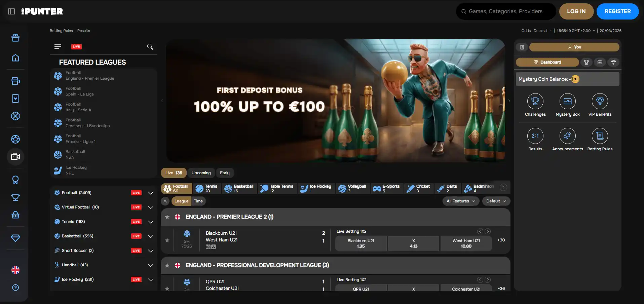Image resolution: width=644 pixels, height=304 pixels.
Task: Open Challenges trophy icon
Action: coord(535,101)
